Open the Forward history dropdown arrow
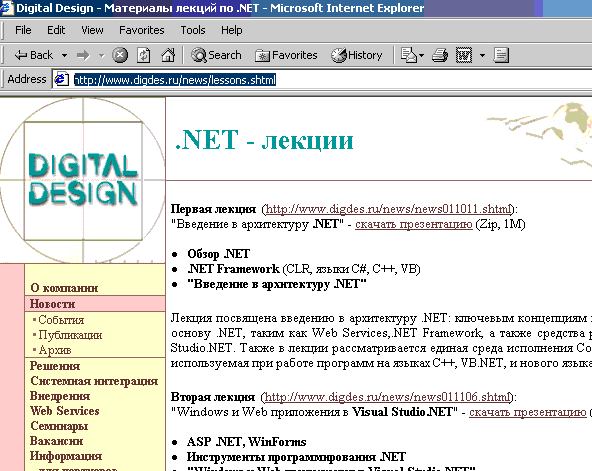Image resolution: width=592 pixels, height=471 pixels. (102, 55)
